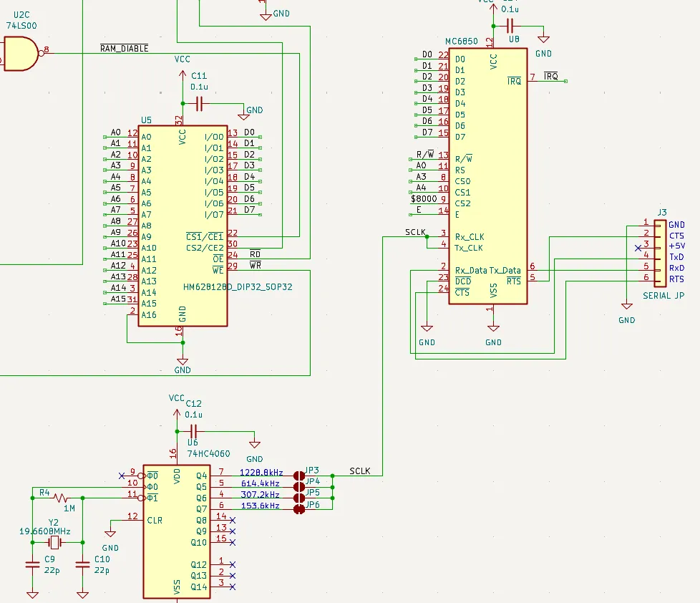
Task: Select the J3 connector symbol body
Action: click(660, 254)
